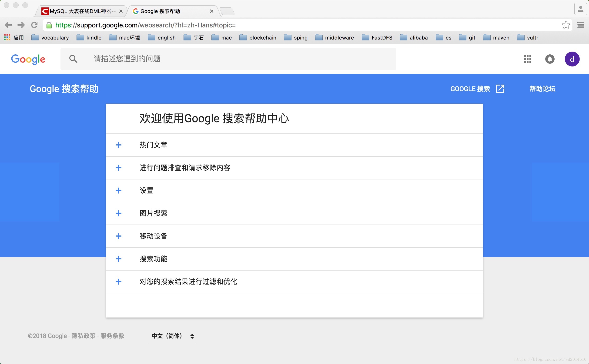Open a new tab with the blank tab button

tap(227, 11)
